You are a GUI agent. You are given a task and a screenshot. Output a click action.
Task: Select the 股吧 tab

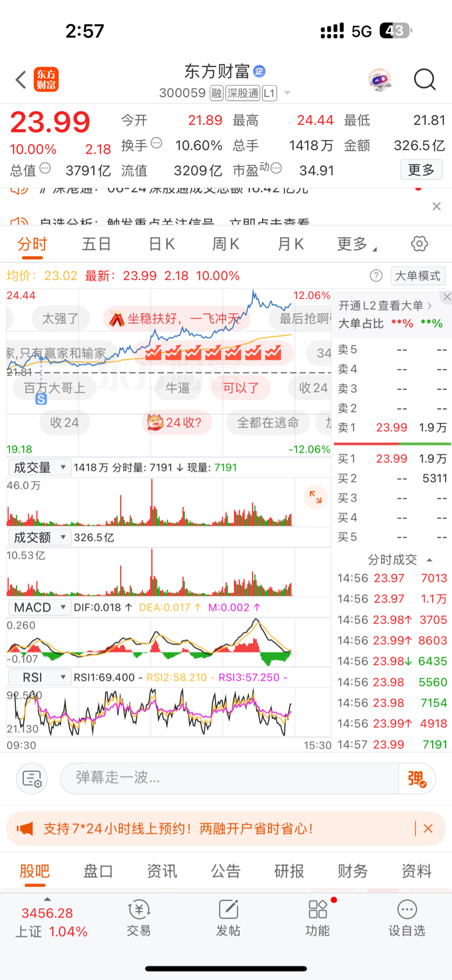tap(35, 871)
